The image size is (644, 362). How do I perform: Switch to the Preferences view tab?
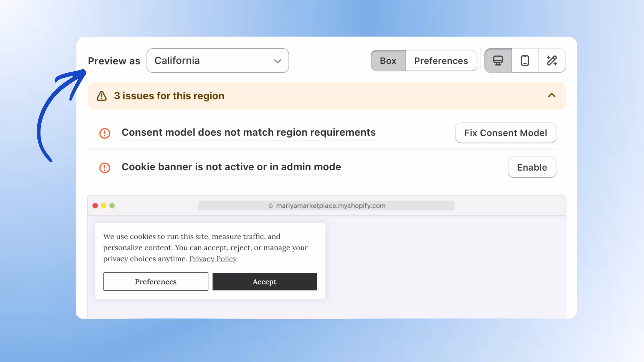point(441,61)
